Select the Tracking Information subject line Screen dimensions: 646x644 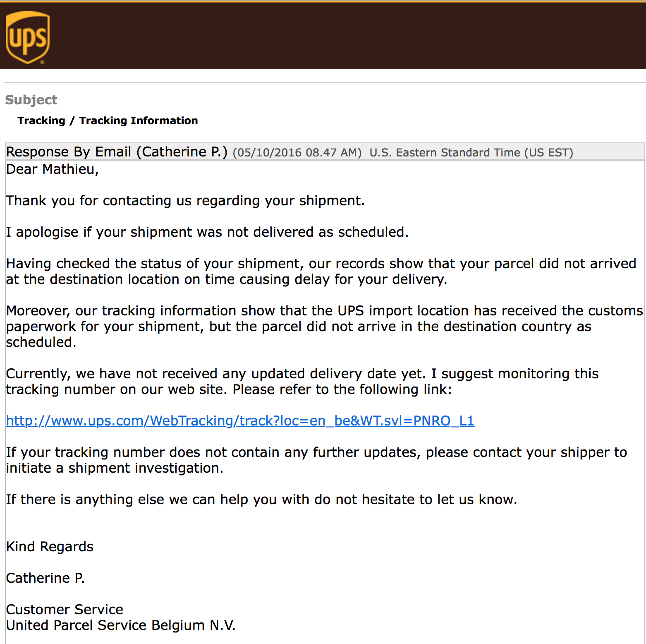tap(108, 120)
